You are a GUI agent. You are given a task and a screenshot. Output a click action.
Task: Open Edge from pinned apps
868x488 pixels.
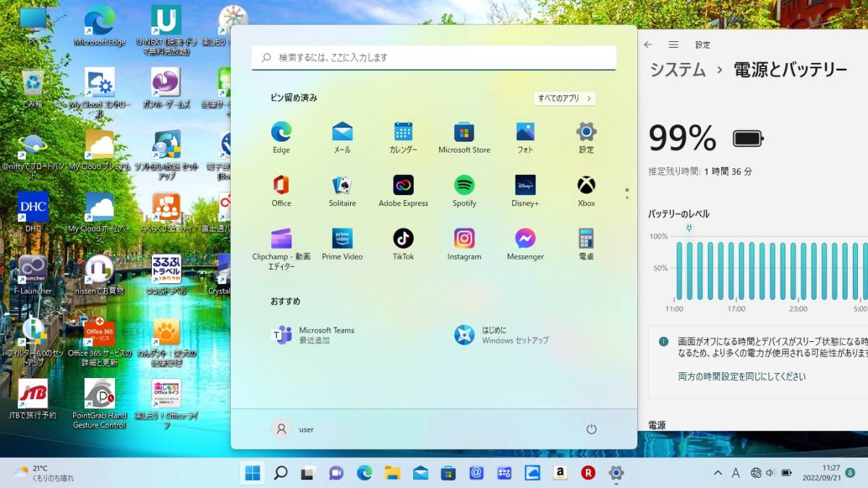click(281, 137)
